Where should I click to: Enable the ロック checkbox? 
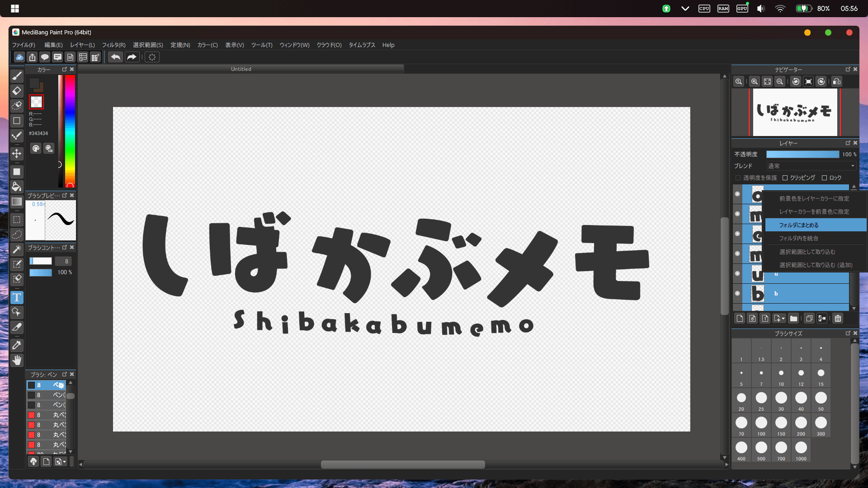click(824, 178)
